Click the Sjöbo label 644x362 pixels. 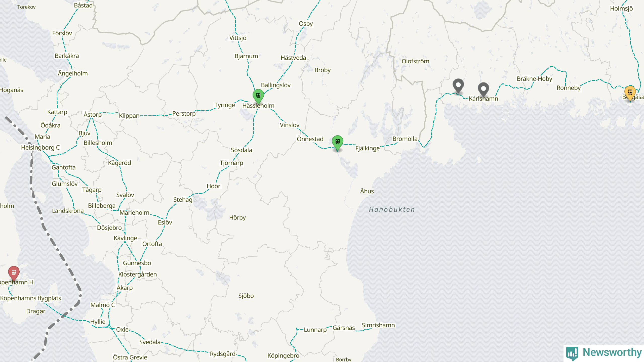coord(246,296)
